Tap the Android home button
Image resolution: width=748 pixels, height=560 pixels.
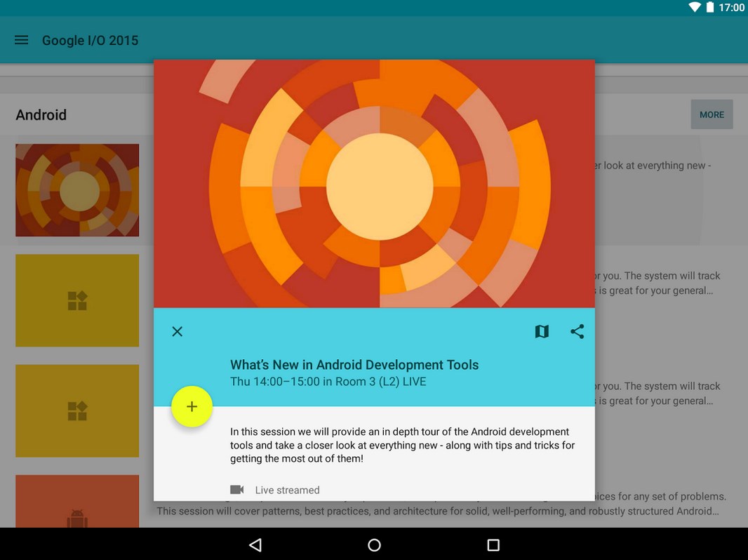pos(375,545)
